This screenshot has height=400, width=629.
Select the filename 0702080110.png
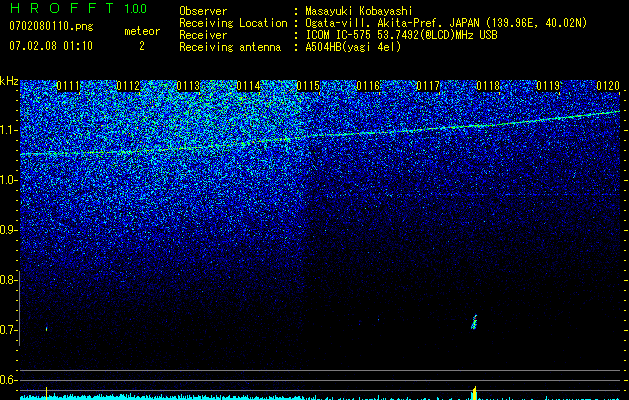51,26
